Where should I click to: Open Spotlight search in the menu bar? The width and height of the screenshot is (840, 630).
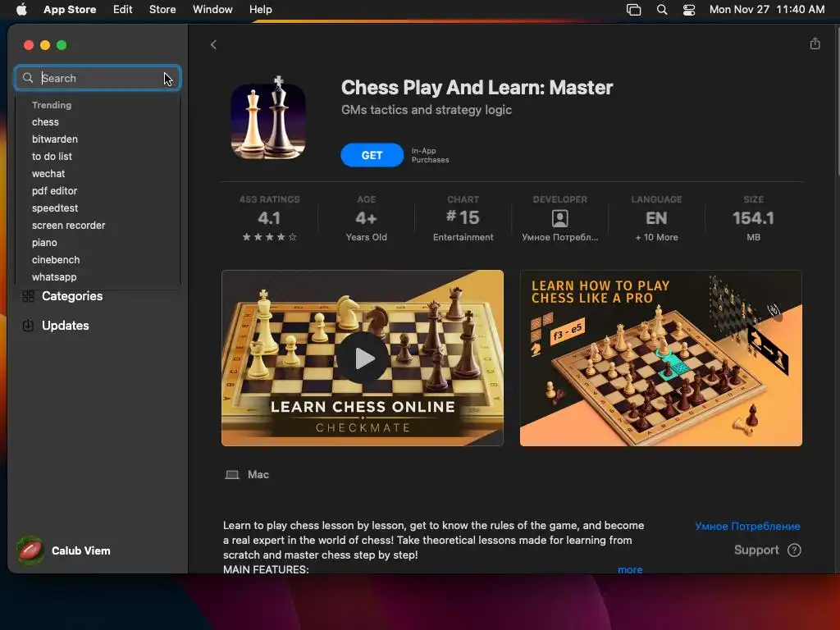tap(662, 10)
